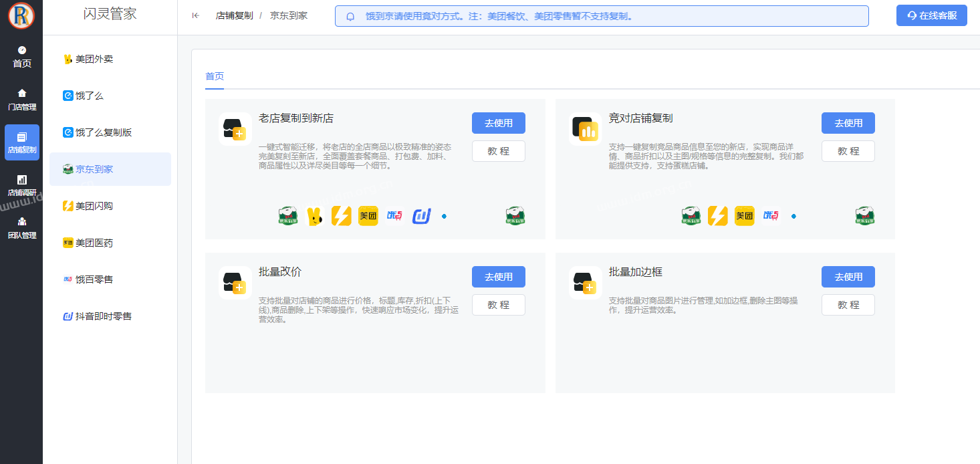Select 店铺复制 in the dark sidebar
This screenshot has width=980, height=464.
click(22, 142)
